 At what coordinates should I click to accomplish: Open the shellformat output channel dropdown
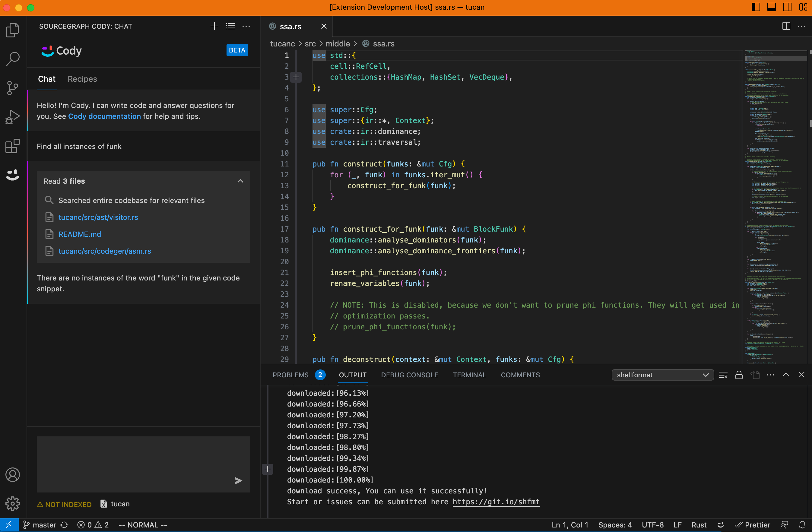click(x=662, y=375)
